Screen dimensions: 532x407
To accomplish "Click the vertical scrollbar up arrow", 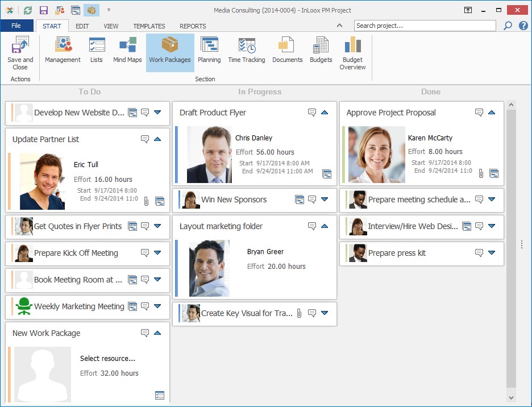I will tap(512, 105).
